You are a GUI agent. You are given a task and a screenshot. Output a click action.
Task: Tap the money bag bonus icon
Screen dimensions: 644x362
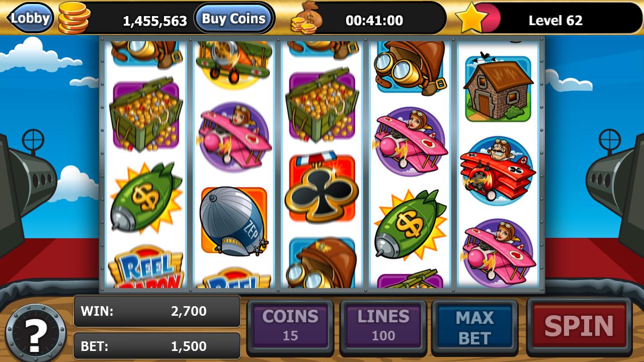(x=306, y=18)
